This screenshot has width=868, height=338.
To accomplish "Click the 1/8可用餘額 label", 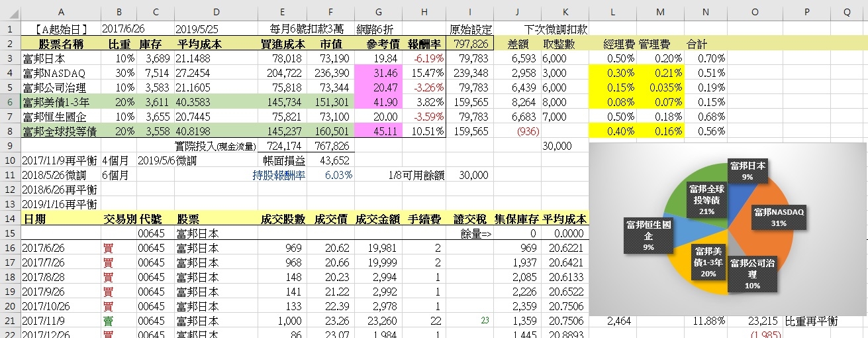I will click(x=418, y=175).
